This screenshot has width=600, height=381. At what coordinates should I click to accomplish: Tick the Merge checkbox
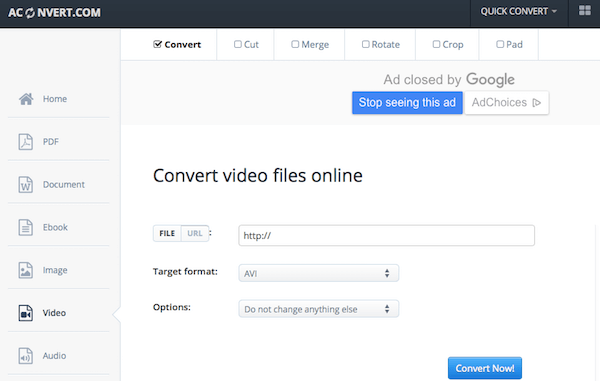pyautogui.click(x=295, y=44)
